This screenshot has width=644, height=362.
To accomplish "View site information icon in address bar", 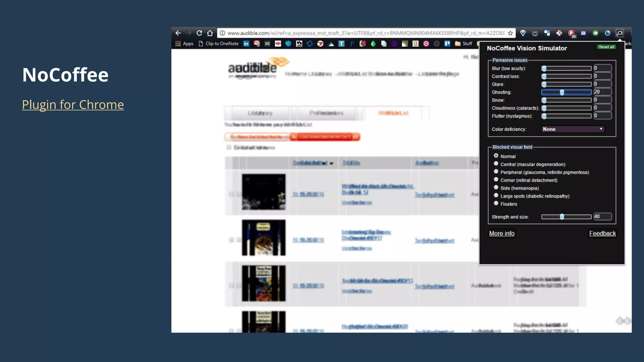I will [222, 33].
